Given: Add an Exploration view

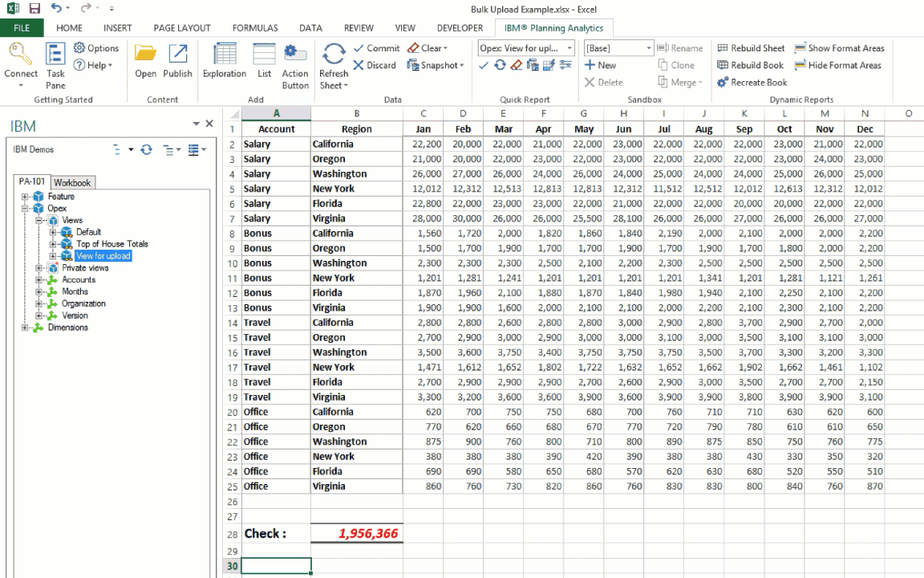Looking at the screenshot, I should [225, 61].
